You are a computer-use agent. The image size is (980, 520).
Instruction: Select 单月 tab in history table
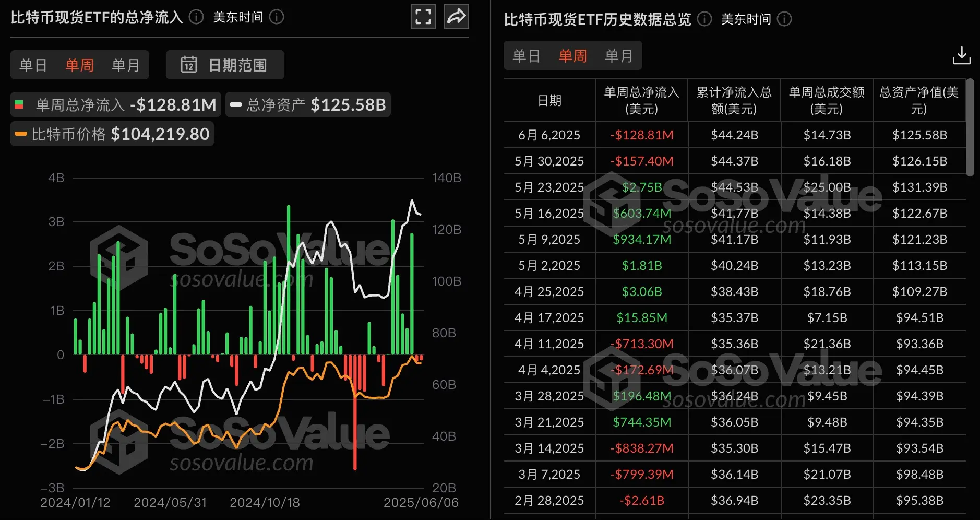click(619, 56)
